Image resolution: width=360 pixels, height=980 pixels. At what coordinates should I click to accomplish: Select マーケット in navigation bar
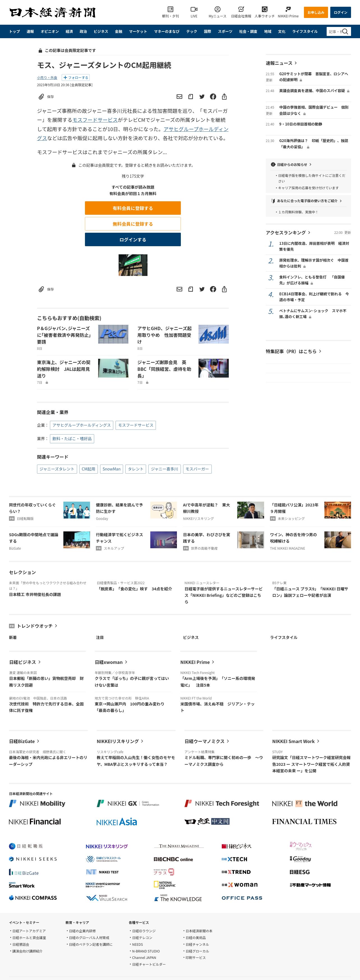[x=138, y=31]
